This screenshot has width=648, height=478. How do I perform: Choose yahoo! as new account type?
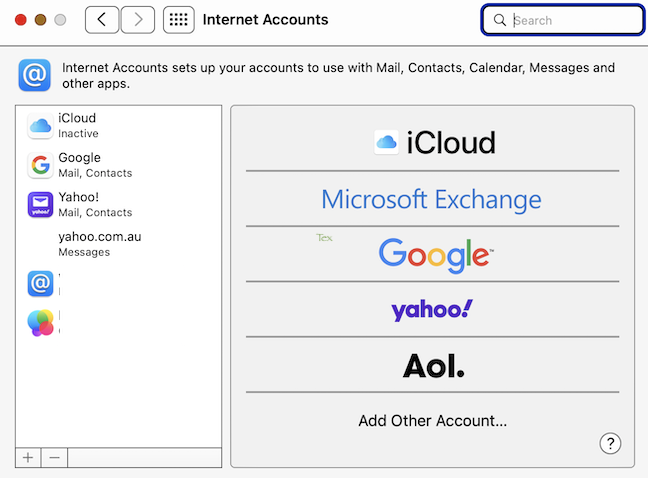433,310
